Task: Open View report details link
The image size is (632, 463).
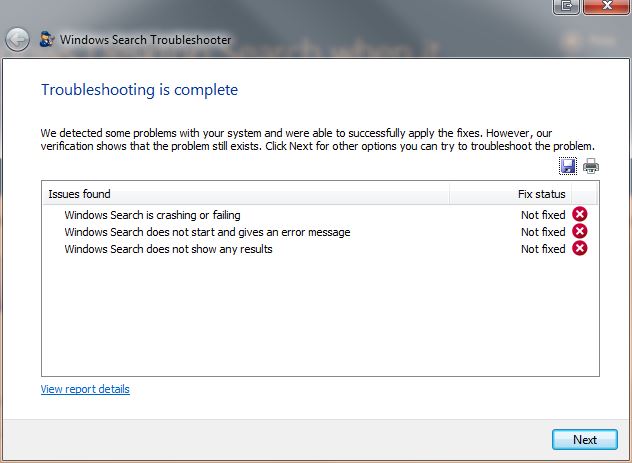Action: [x=85, y=389]
